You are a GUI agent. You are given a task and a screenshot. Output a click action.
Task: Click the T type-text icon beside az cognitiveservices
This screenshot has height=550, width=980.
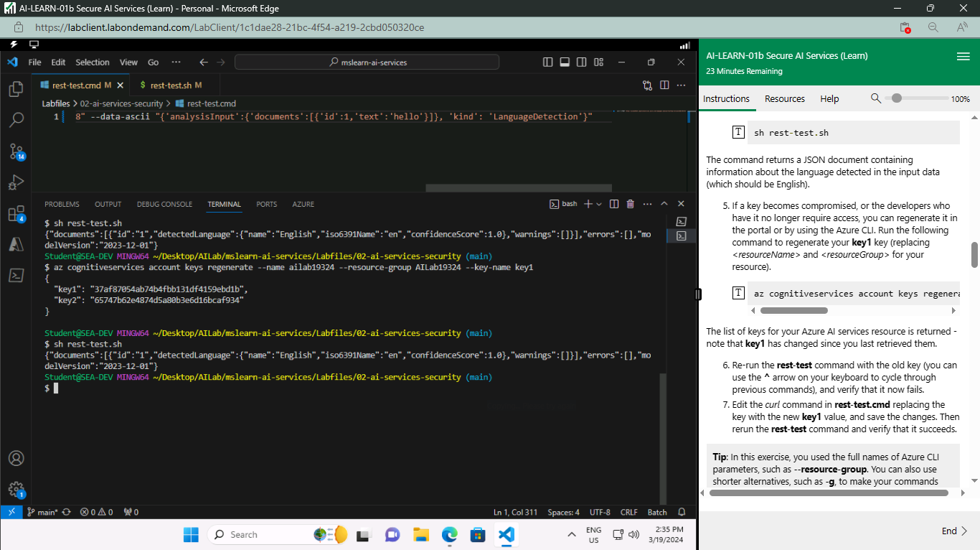point(738,293)
